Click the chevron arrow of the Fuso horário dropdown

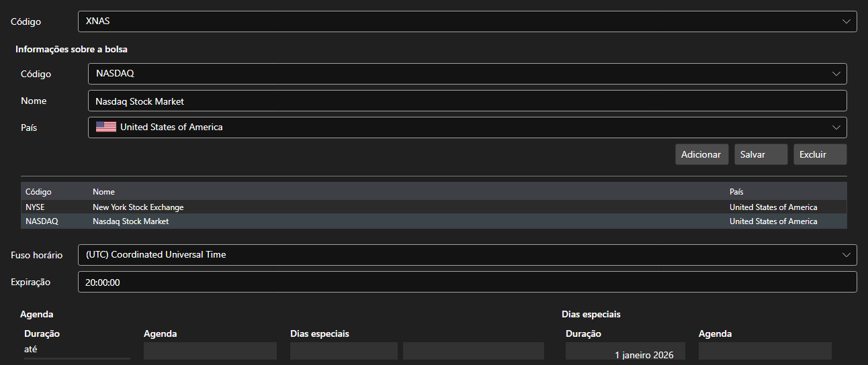click(847, 255)
